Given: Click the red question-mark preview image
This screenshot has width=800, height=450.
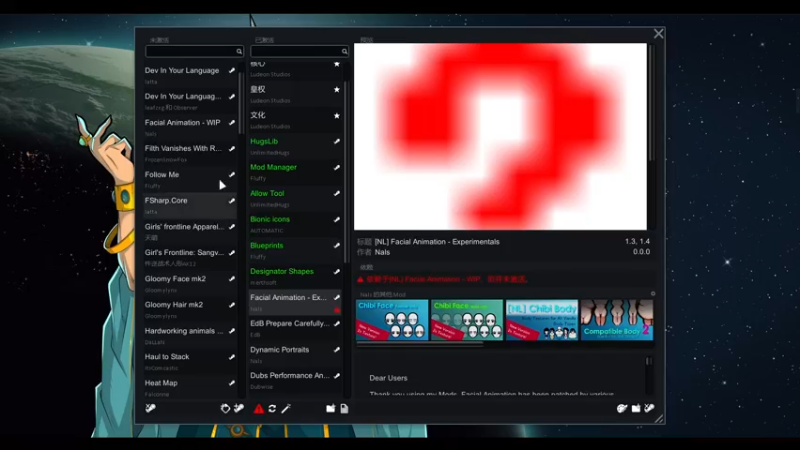Looking at the screenshot, I should 500,136.
